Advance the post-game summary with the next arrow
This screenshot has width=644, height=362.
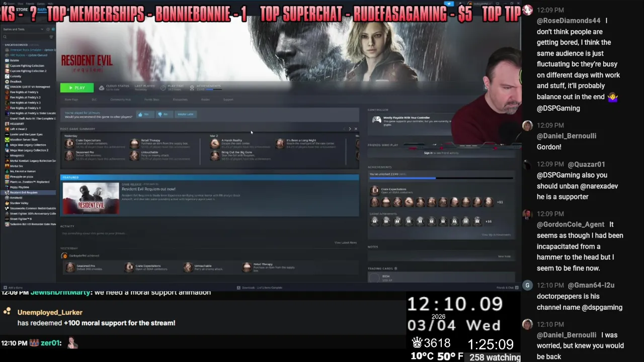(x=350, y=129)
